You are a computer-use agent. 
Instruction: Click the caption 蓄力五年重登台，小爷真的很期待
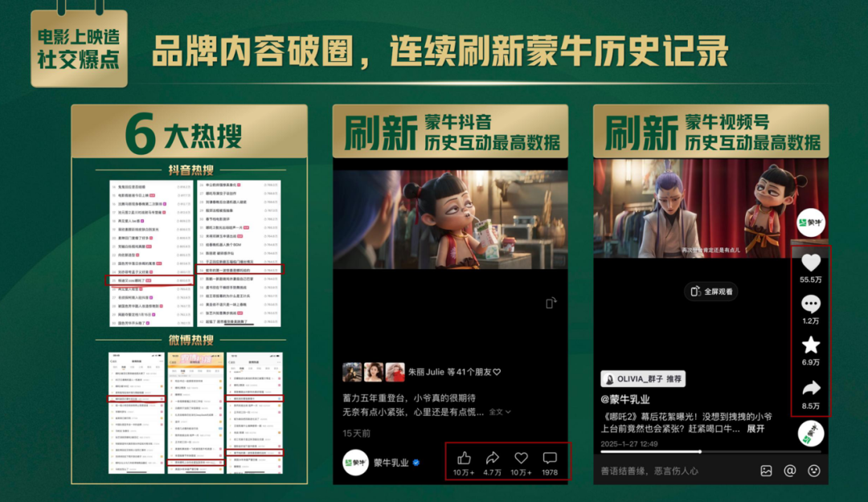(409, 398)
